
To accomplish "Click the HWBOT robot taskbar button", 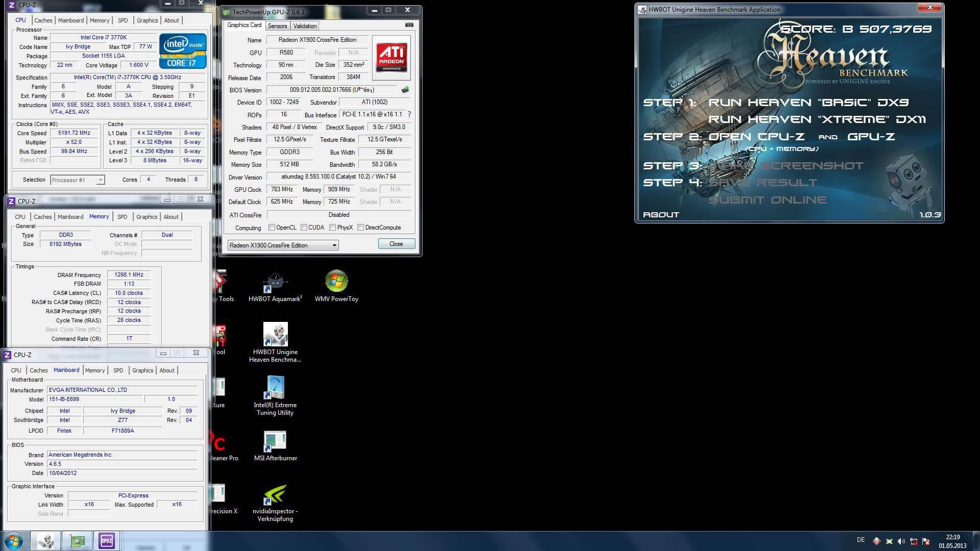I will (x=45, y=541).
